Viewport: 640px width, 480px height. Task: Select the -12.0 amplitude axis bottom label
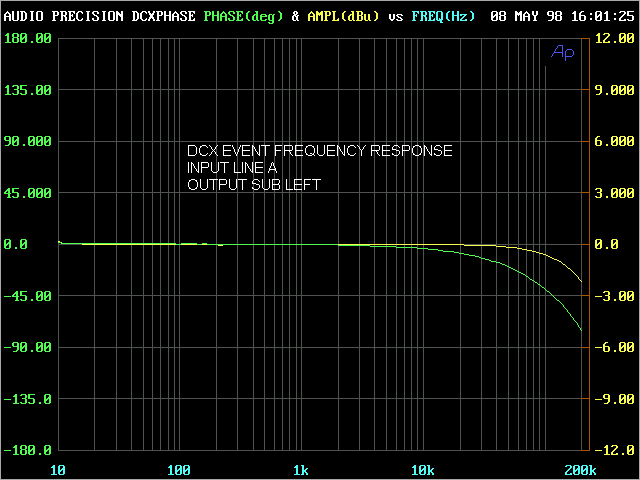point(610,450)
